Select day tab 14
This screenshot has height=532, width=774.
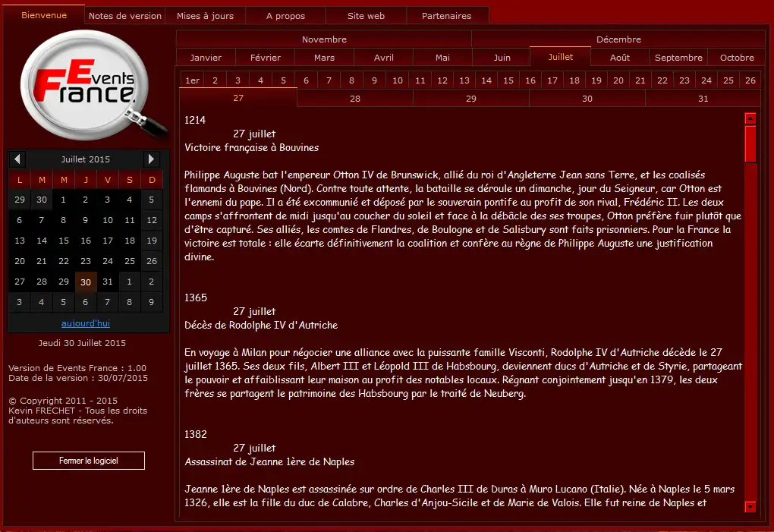pyautogui.click(x=486, y=80)
